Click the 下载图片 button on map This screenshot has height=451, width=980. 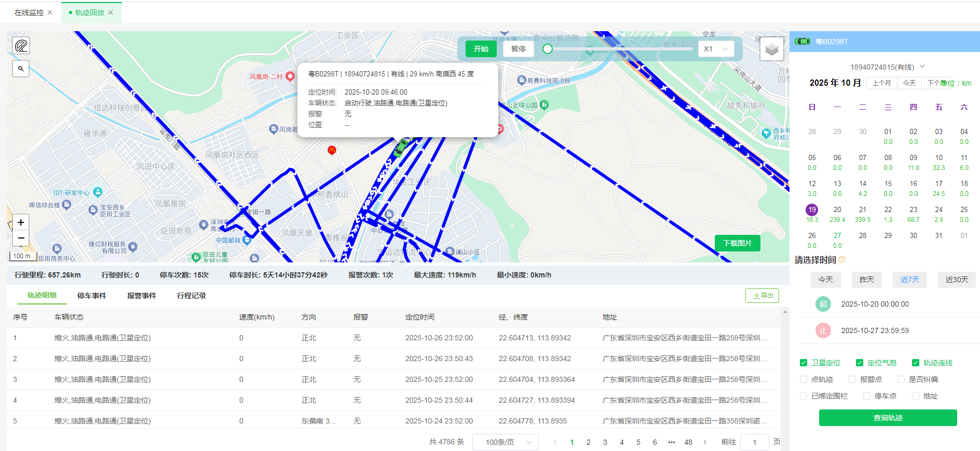pos(737,243)
